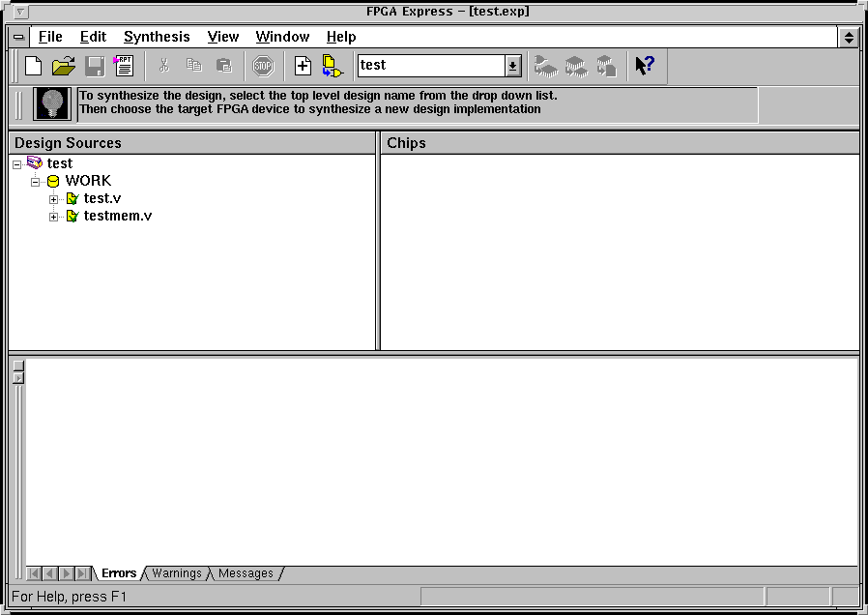Click the testmem.v file check icon
This screenshot has height=615, width=868.
tap(72, 216)
